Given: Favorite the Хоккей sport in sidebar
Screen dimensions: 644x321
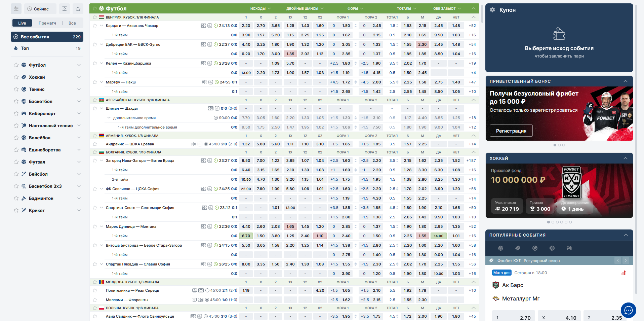Looking at the screenshot, I should pyautogui.click(x=16, y=77).
